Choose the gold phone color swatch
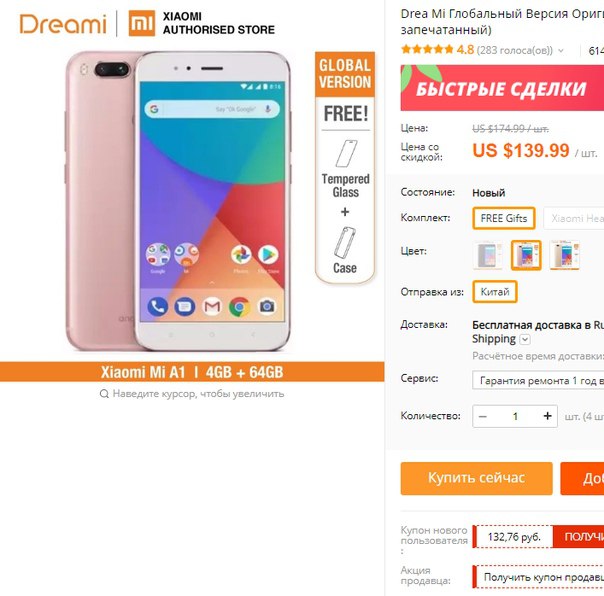The width and height of the screenshot is (604, 596). pos(565,255)
